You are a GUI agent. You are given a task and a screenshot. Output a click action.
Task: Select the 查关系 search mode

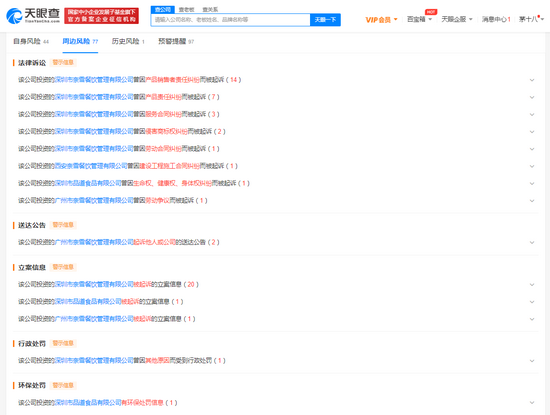(x=210, y=9)
